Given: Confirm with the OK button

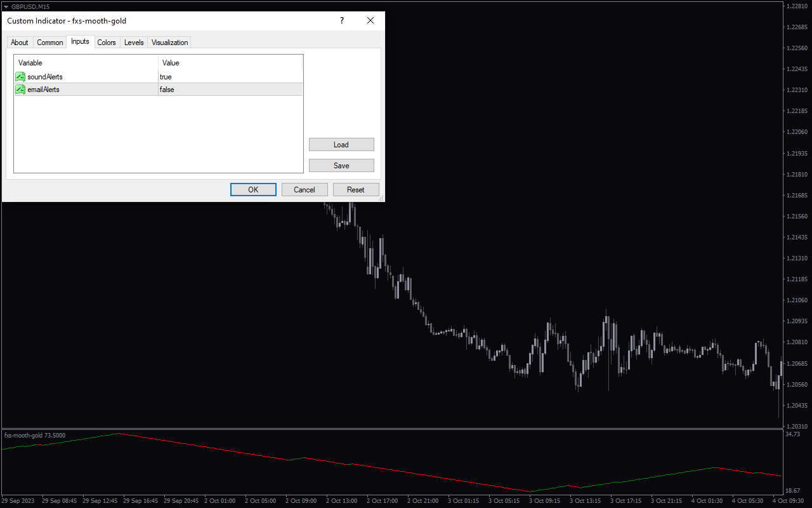Looking at the screenshot, I should [x=253, y=190].
